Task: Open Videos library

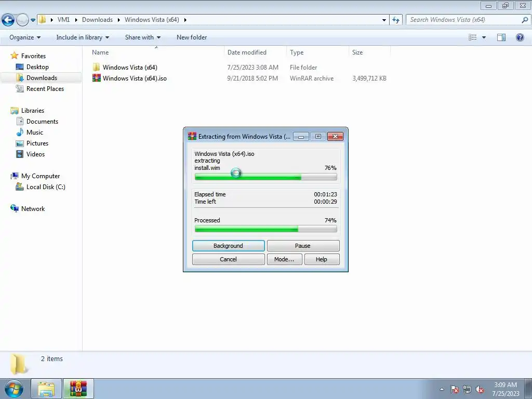Action: pyautogui.click(x=35, y=154)
